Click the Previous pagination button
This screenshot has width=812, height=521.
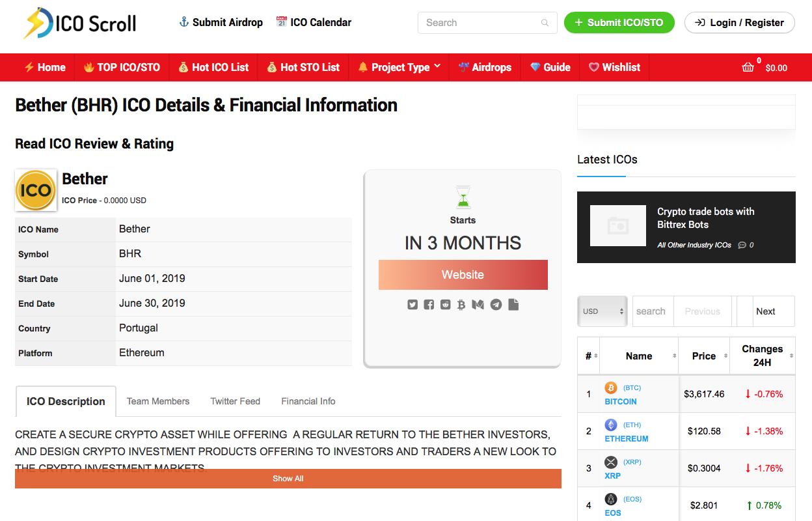pos(703,311)
